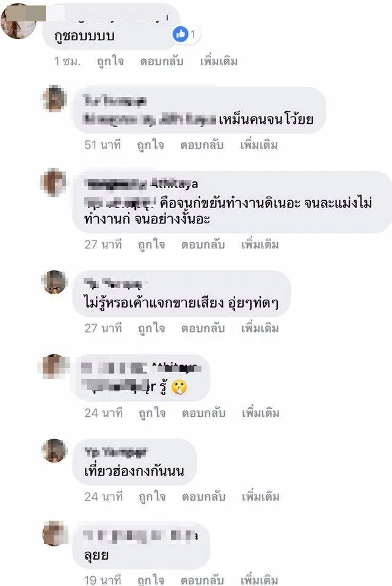Open เพิ่มเติม menu on 51 นาที comment
Screen dimensions: 392x586
(x=259, y=145)
